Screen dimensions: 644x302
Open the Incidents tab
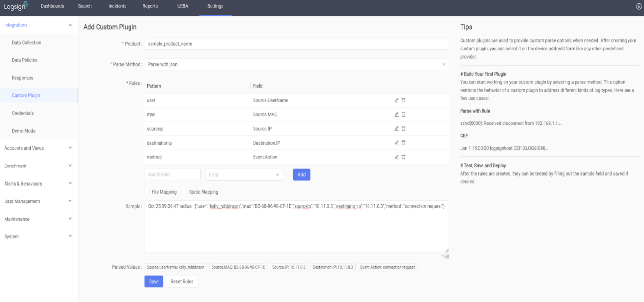(x=117, y=6)
